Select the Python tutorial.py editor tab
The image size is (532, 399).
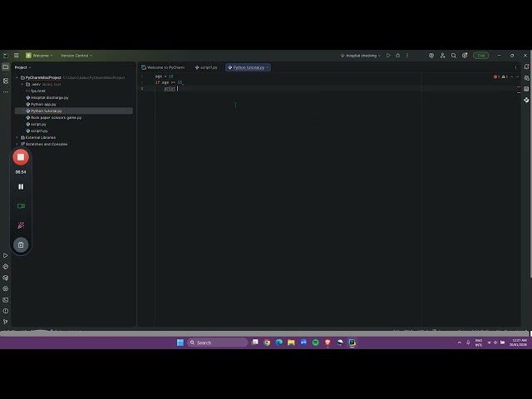[x=249, y=67]
